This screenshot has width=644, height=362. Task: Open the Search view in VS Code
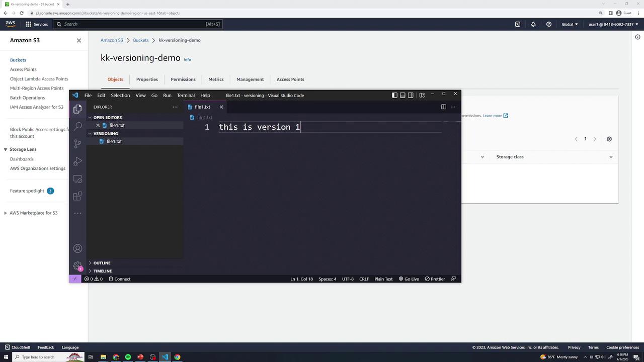point(77,126)
